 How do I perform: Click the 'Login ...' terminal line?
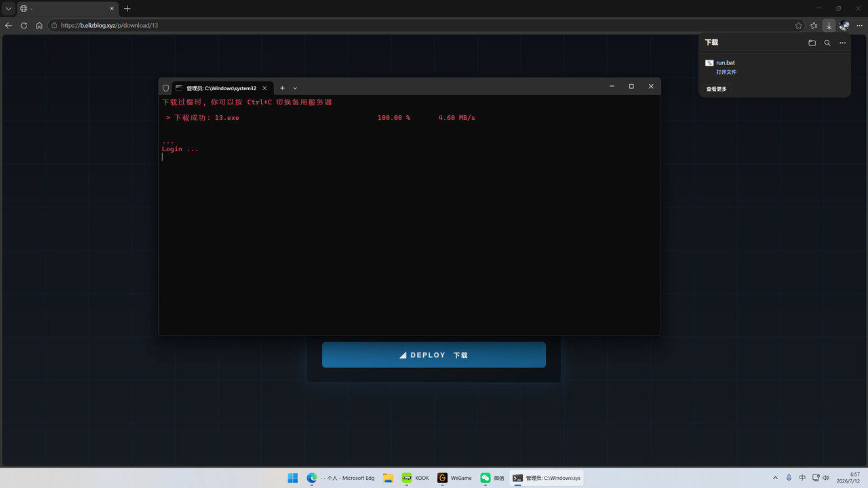click(x=180, y=149)
